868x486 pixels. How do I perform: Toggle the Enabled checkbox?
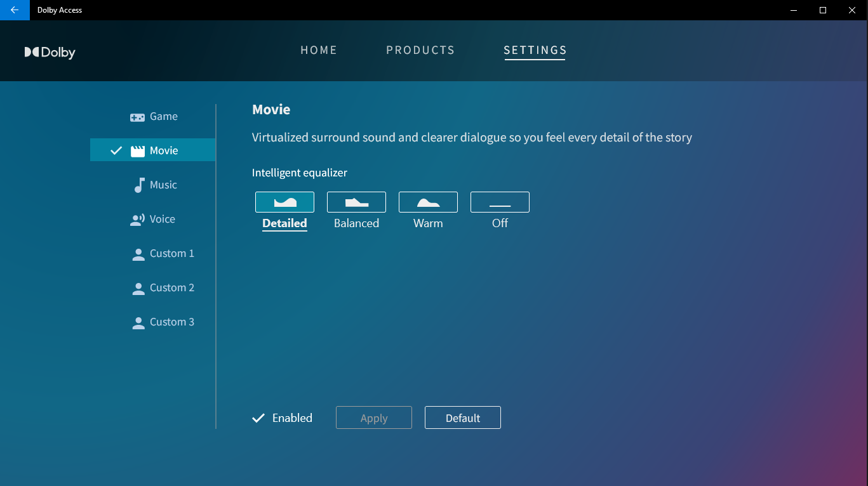[258, 418]
